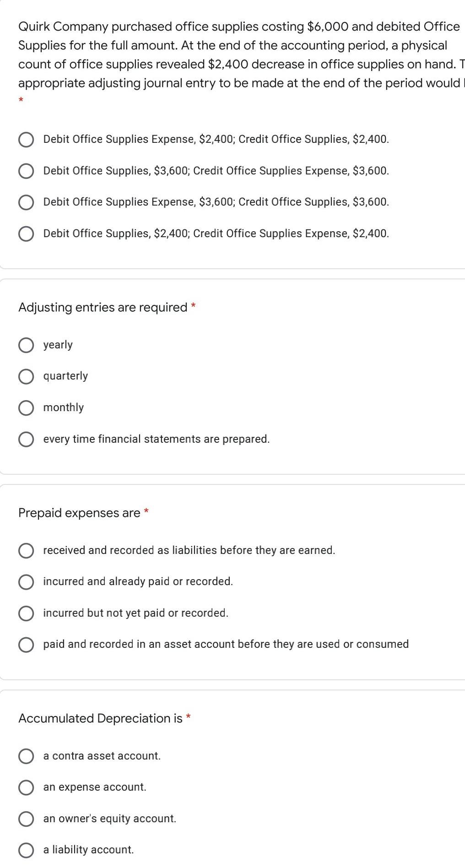Image resolution: width=465 pixels, height=868 pixels.
Task: Select "paid and recorded in an asset account"
Action: [x=26, y=644]
